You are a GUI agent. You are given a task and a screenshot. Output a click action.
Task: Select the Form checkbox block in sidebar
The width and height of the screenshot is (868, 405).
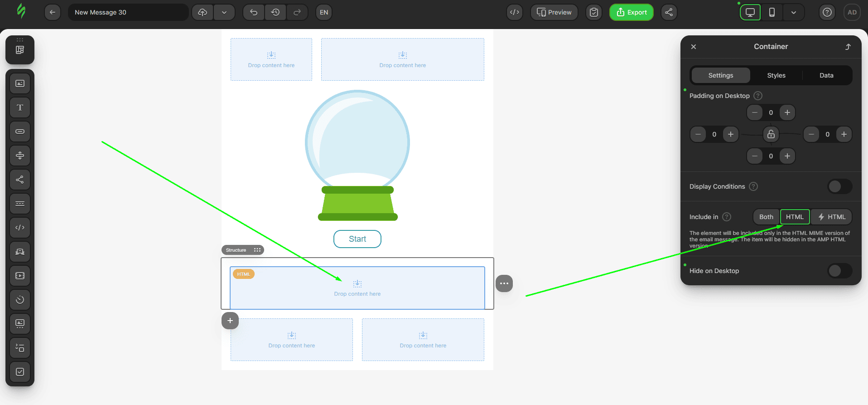coord(20,372)
